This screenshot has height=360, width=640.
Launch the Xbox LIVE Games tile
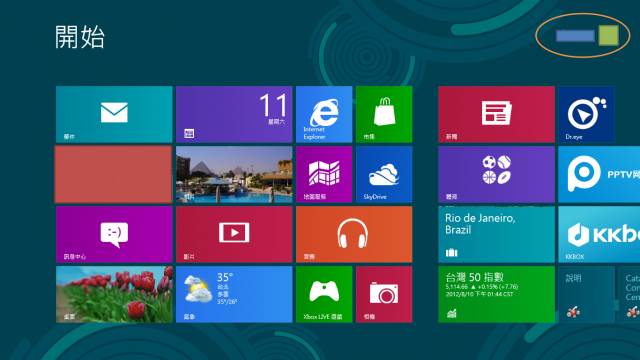324,294
